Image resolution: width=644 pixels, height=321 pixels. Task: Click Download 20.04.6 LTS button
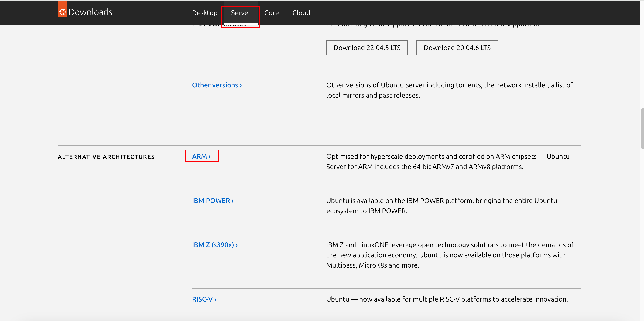click(457, 48)
